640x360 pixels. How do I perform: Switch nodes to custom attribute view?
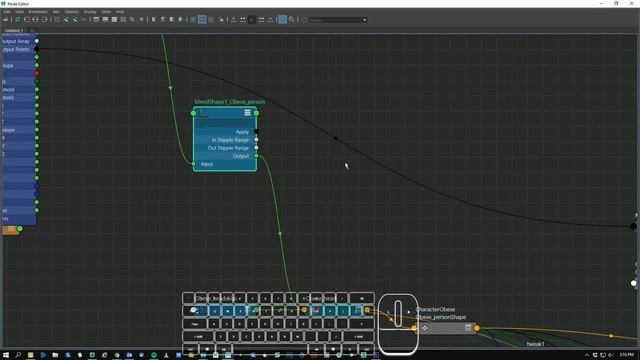click(123, 20)
